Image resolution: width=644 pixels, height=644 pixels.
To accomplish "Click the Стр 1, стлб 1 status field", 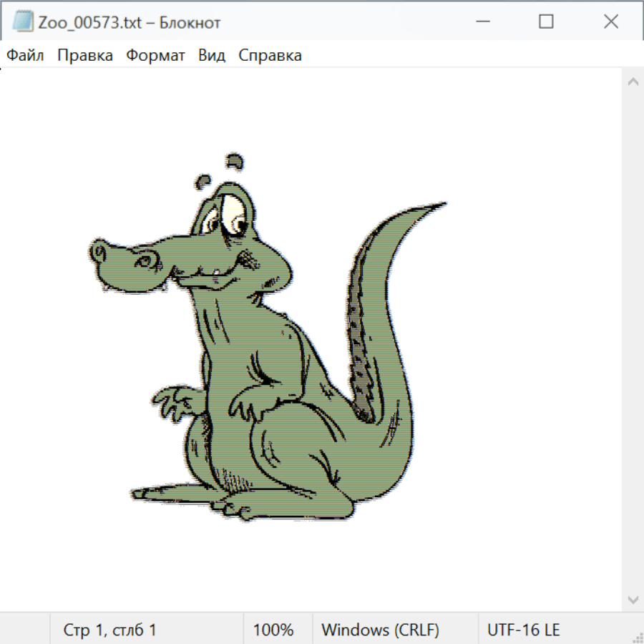I will pyautogui.click(x=109, y=630).
